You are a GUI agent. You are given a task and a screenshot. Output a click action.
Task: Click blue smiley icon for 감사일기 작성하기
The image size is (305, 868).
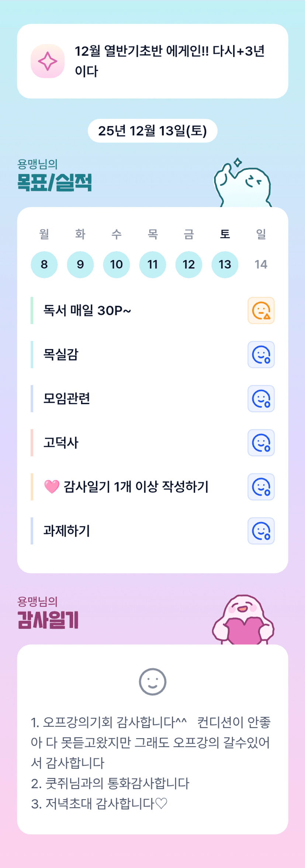tap(261, 487)
